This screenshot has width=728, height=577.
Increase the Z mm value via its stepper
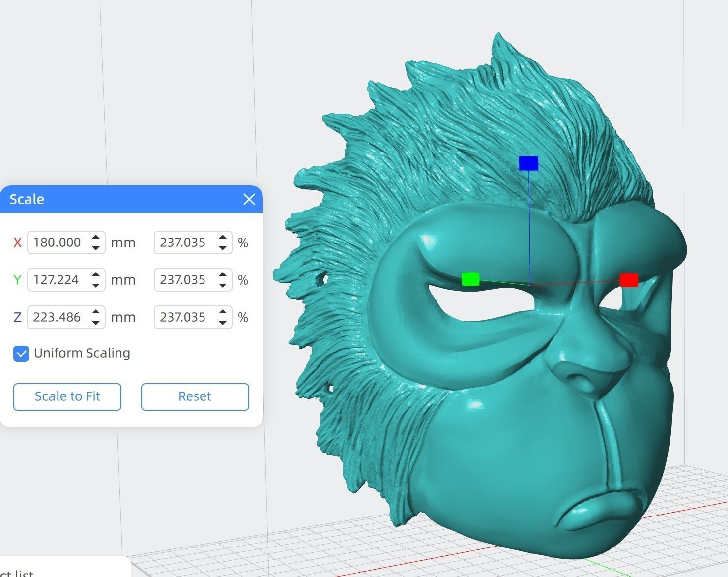tap(96, 311)
